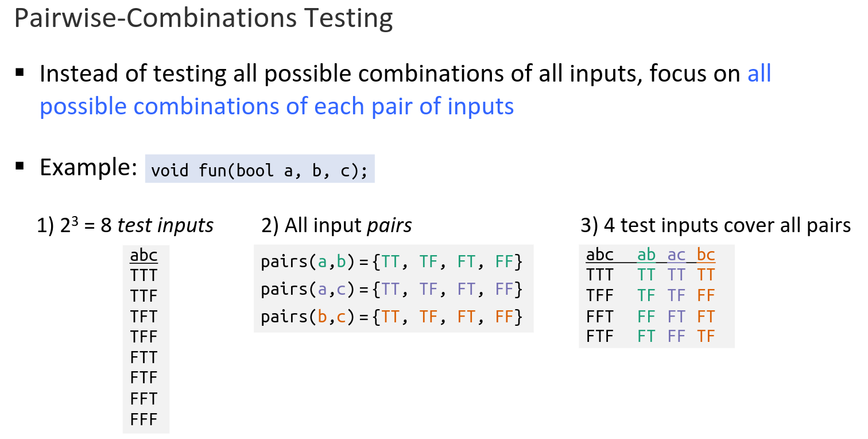The image size is (868, 439).
Task: Click the 'All input pairs' heading
Action: click(x=336, y=226)
